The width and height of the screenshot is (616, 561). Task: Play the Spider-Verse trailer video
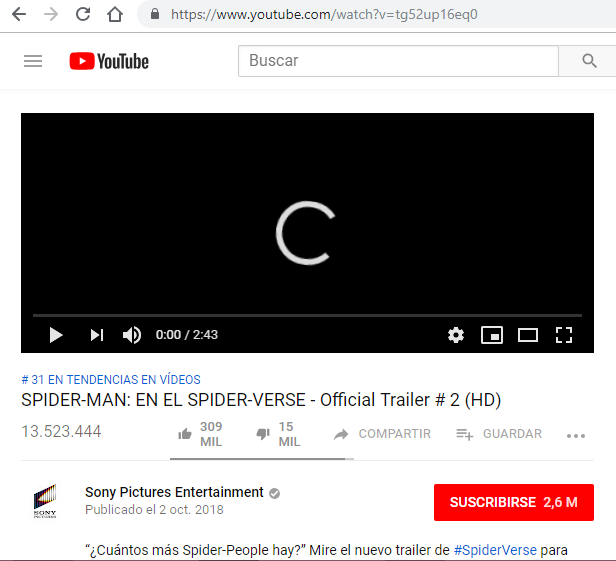pyautogui.click(x=56, y=335)
